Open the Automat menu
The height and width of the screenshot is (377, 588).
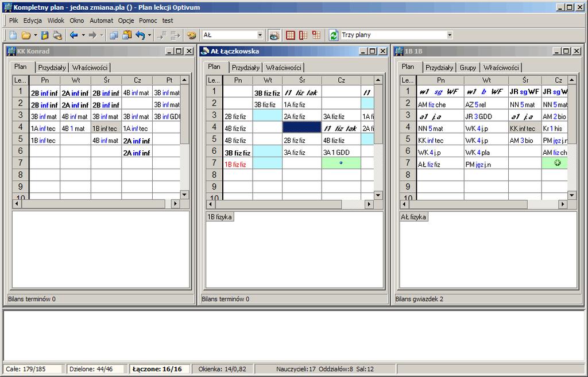coord(101,21)
